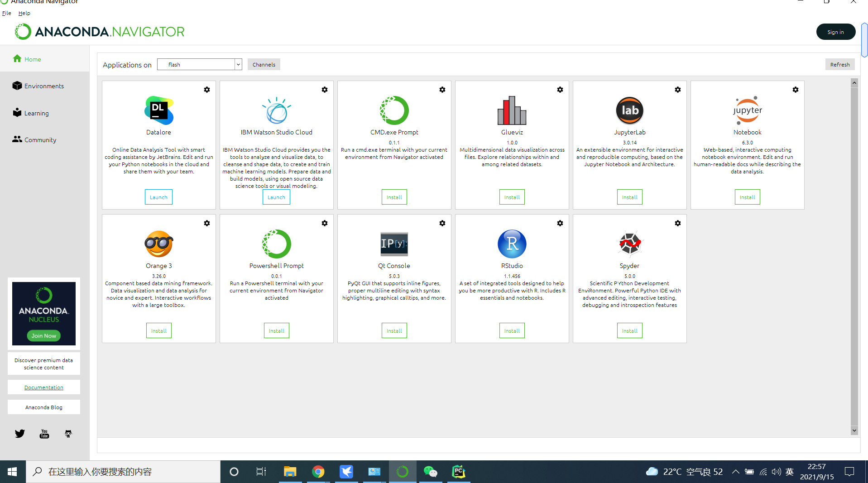
Task: Open File Explorer from the taskbar
Action: pos(290,472)
